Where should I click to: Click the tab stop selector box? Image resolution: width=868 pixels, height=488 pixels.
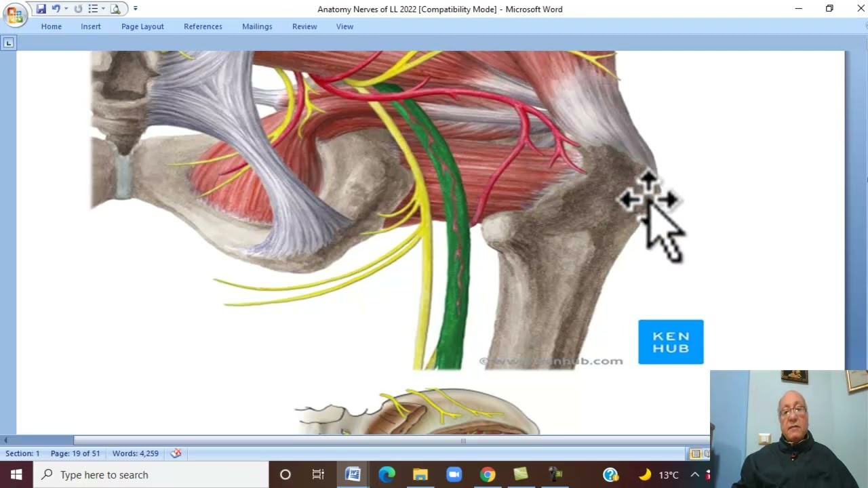pos(8,43)
